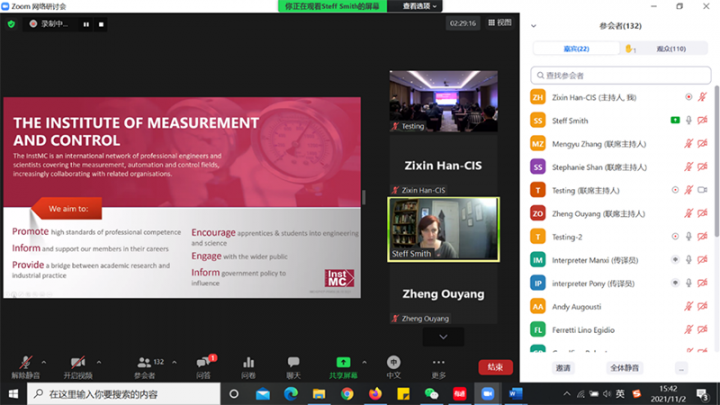Image resolution: width=720 pixels, height=405 pixels.
Task: Collapse participants panel using top-left chevron
Action: [x=534, y=26]
